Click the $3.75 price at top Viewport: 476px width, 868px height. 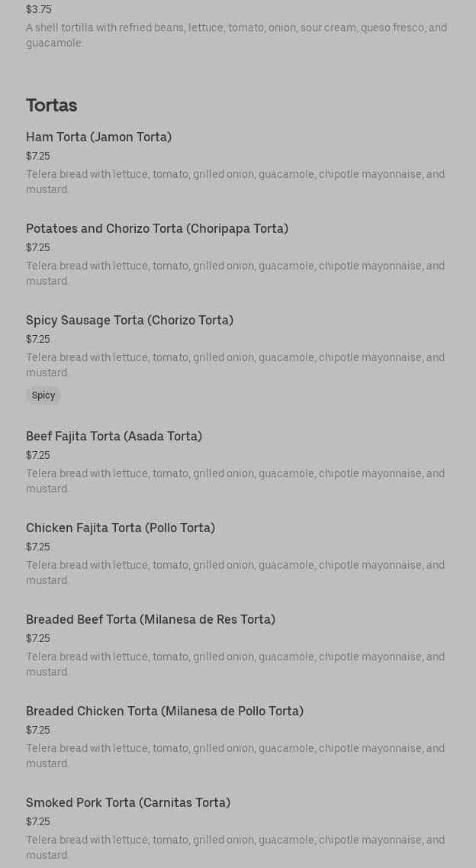[x=38, y=10]
